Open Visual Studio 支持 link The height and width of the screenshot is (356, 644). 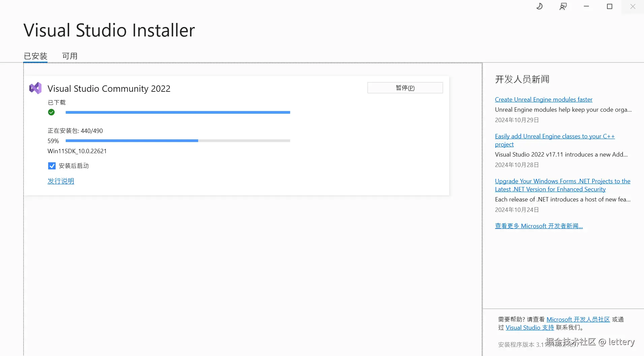coord(530,328)
